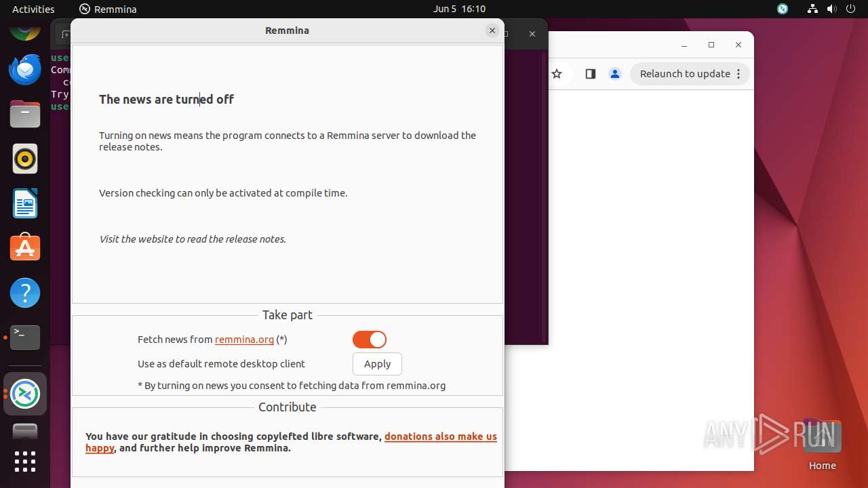This screenshot has height=488, width=868.
Task: Launch Rhythmbox from the dock
Action: point(25,159)
